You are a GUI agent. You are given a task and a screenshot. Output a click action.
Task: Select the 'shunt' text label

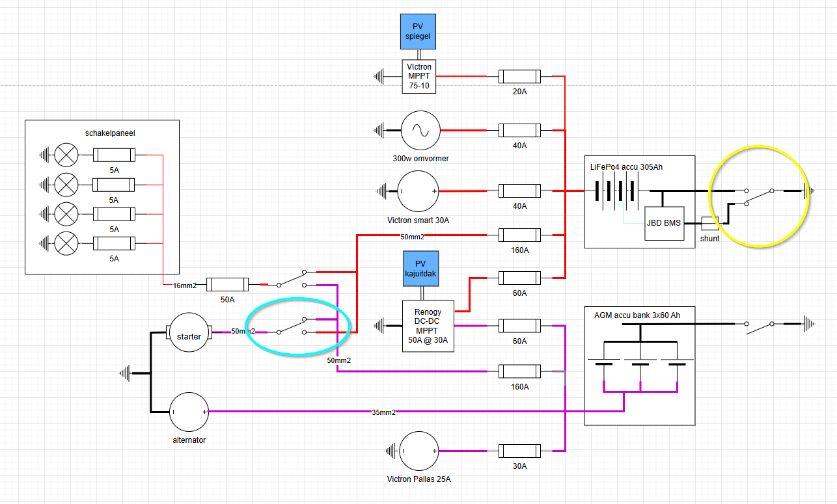pyautogui.click(x=710, y=239)
